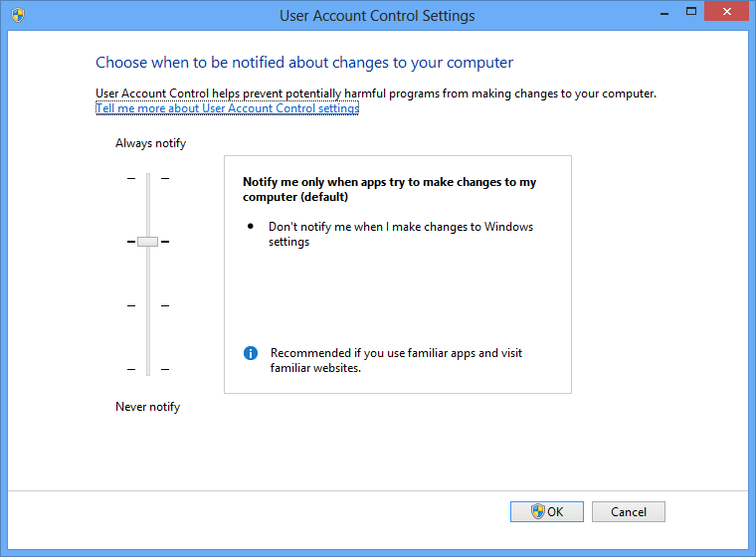The height and width of the screenshot is (557, 756).
Task: Click the UAC shield icon in title bar
Action: (x=18, y=15)
